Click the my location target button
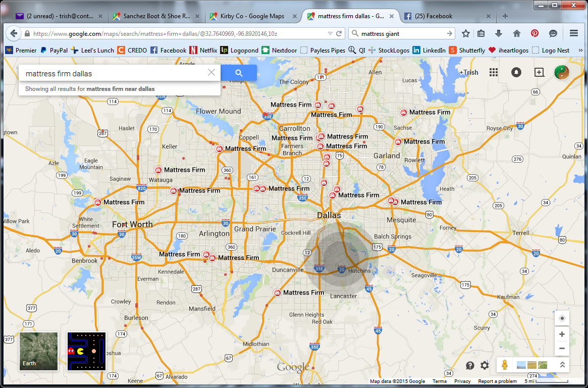Screen dimensions: 588x388 (562, 318)
